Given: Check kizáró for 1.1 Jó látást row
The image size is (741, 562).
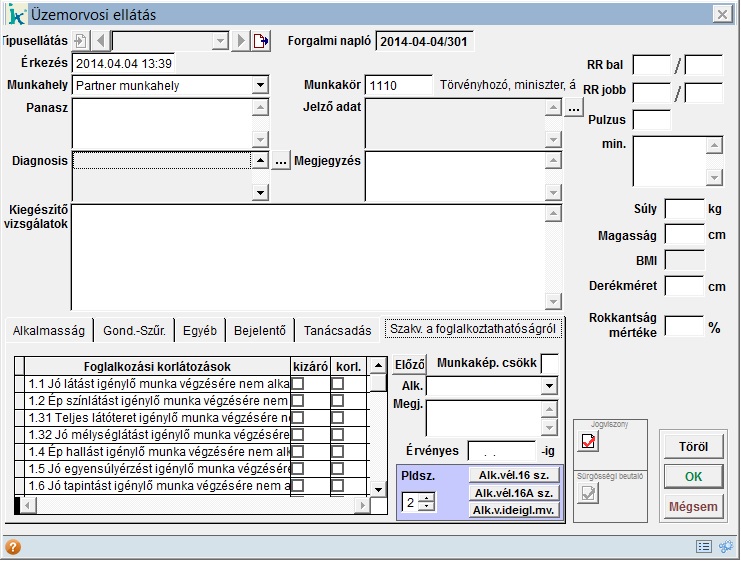Looking at the screenshot, I should tap(297, 384).
